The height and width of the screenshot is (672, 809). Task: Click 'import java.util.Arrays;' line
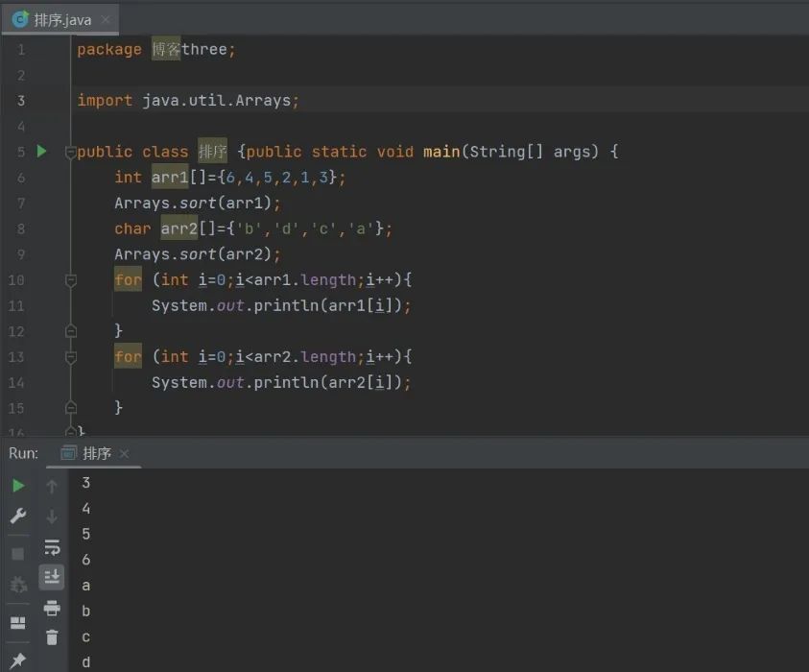click(x=188, y=100)
